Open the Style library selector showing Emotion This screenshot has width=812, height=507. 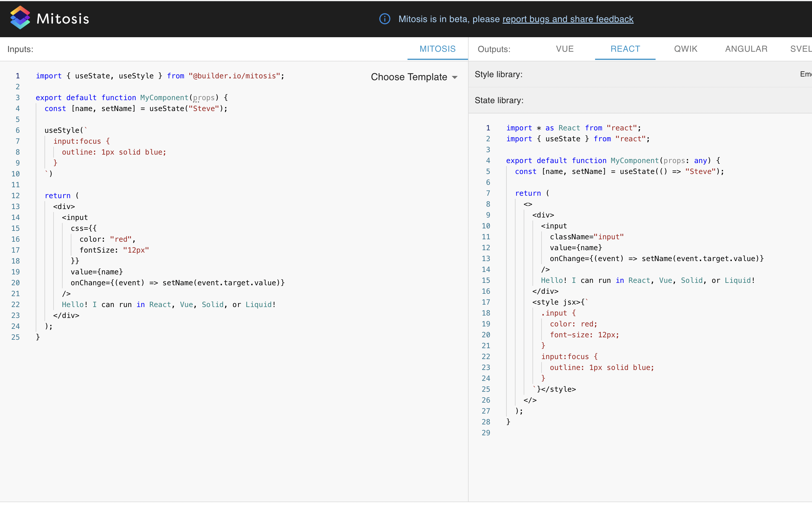(805, 74)
